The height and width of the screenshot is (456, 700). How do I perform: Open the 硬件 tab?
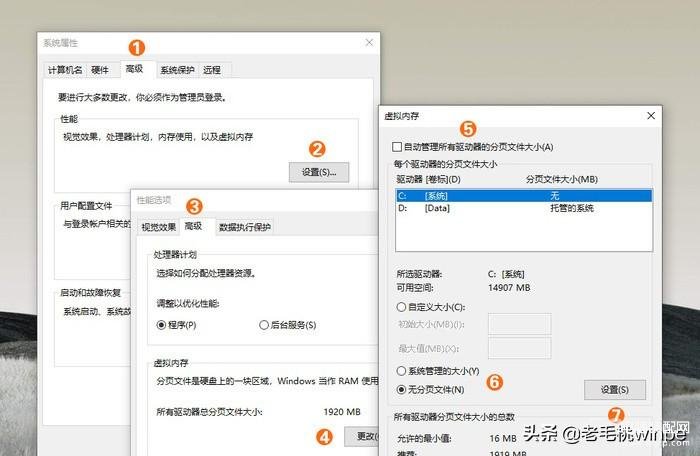pyautogui.click(x=100, y=70)
